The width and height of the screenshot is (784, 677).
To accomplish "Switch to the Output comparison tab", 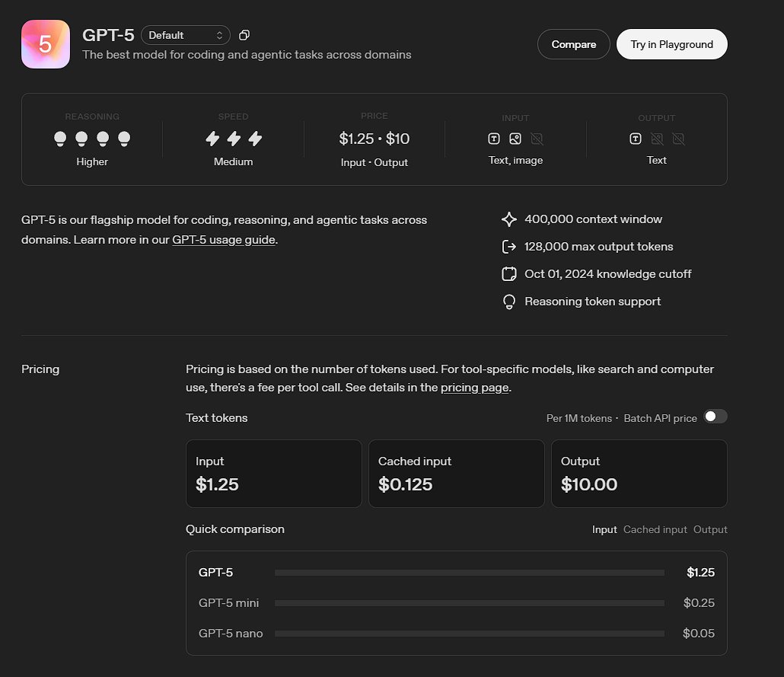I will click(x=710, y=529).
